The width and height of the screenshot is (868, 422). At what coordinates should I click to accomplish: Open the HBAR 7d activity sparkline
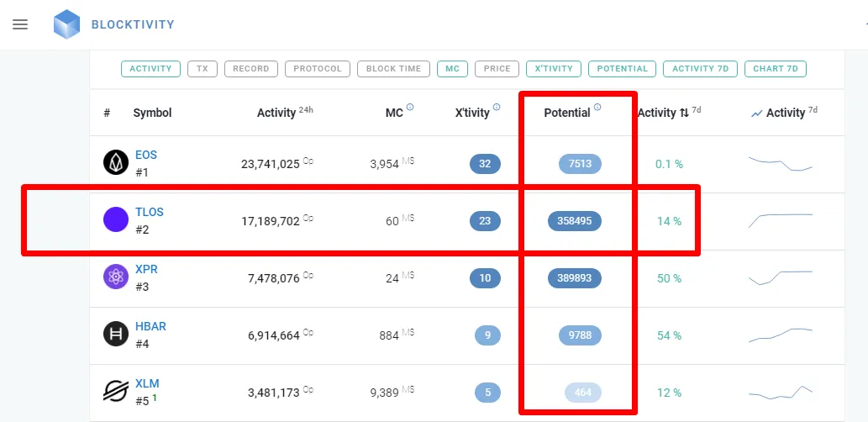click(x=781, y=335)
